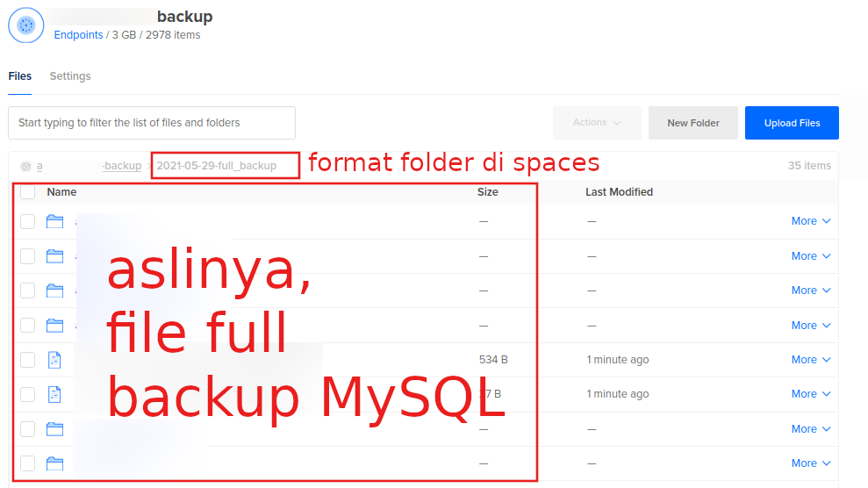Sort by the Last Modified column header
868x488 pixels.
point(619,192)
